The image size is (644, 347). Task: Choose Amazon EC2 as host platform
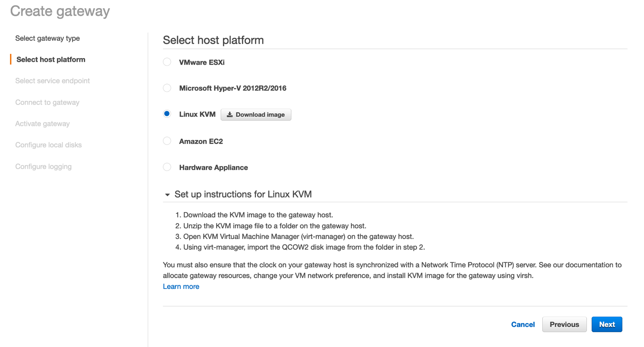[x=167, y=141]
